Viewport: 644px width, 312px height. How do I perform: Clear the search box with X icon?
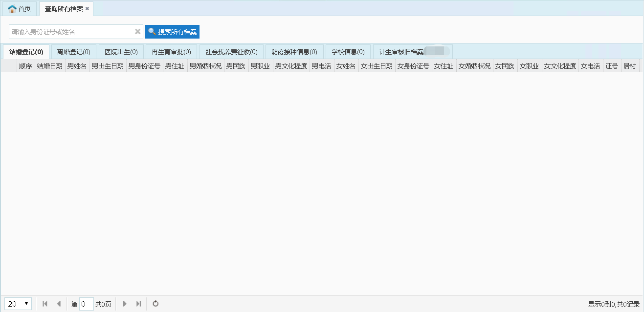(x=138, y=32)
